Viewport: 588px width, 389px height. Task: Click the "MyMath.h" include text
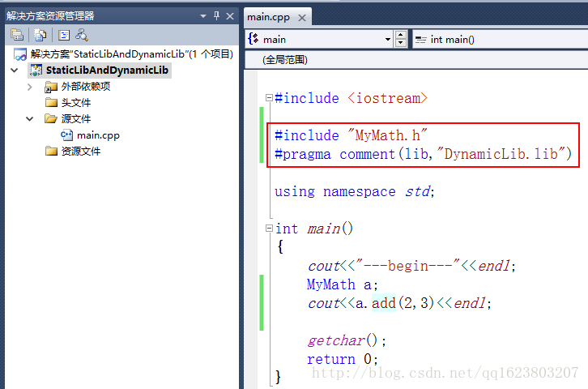[x=387, y=135]
